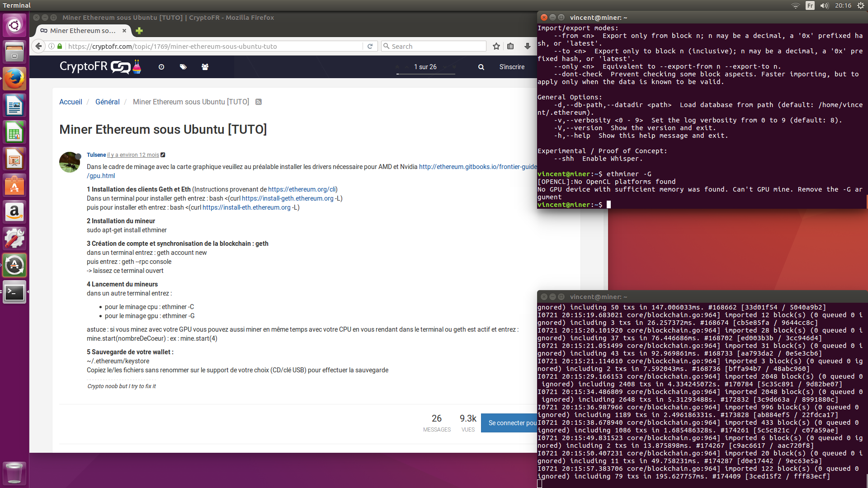
Task: Open https://ethereum.org/cli link
Action: pyautogui.click(x=302, y=189)
